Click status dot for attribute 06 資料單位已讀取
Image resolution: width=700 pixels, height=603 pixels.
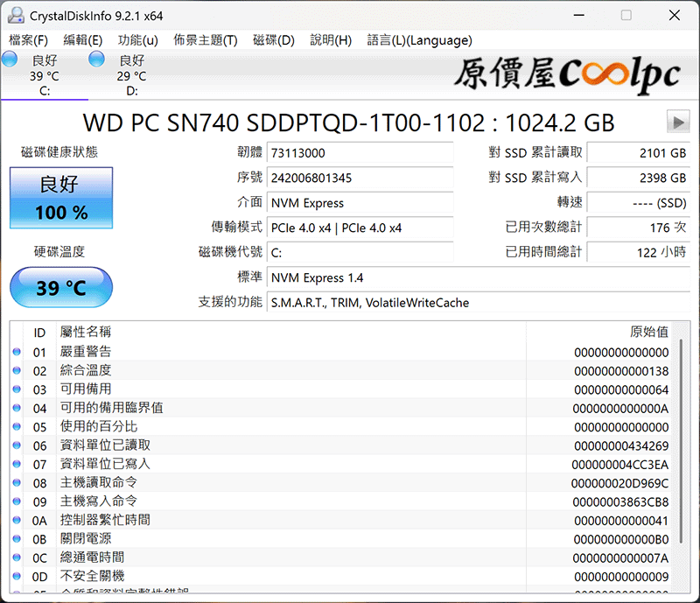pyautogui.click(x=17, y=445)
